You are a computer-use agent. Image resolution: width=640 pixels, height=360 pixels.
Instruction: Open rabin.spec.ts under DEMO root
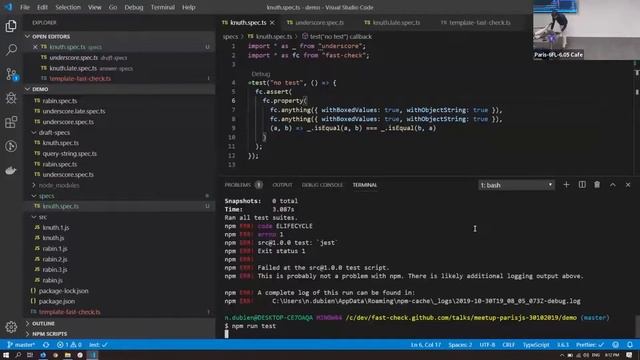coord(60,100)
